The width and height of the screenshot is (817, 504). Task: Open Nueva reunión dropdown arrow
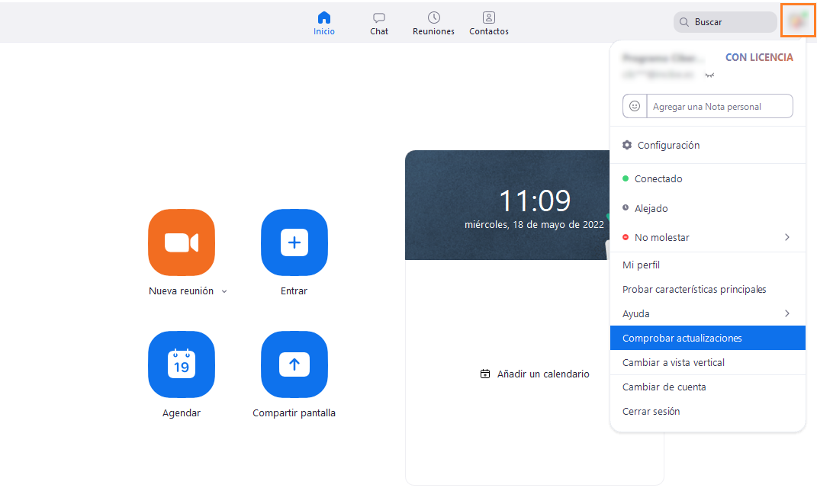pyautogui.click(x=224, y=291)
